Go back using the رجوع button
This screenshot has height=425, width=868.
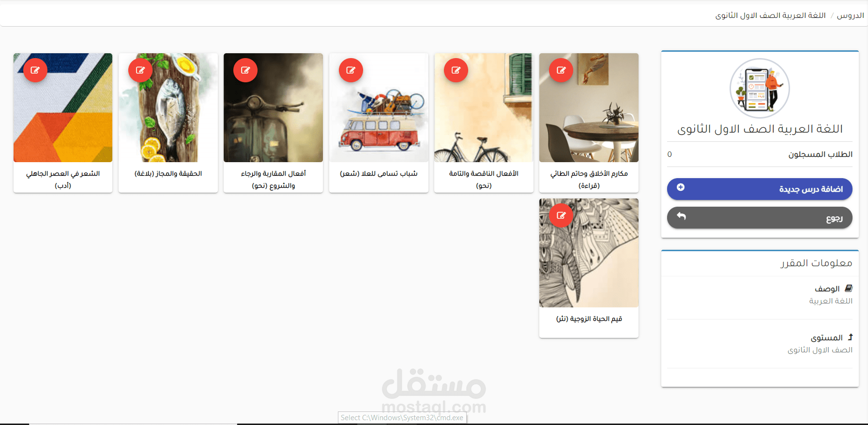click(760, 218)
